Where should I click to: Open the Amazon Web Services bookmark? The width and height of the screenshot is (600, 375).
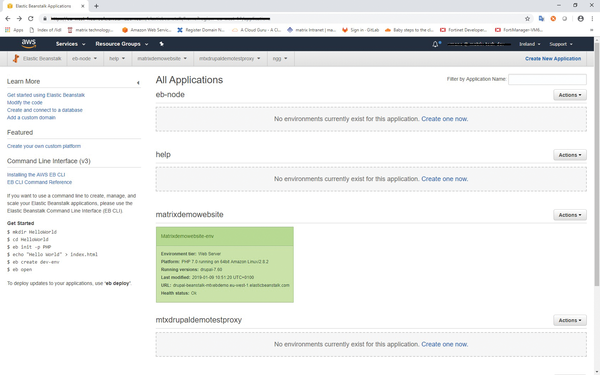[147, 30]
